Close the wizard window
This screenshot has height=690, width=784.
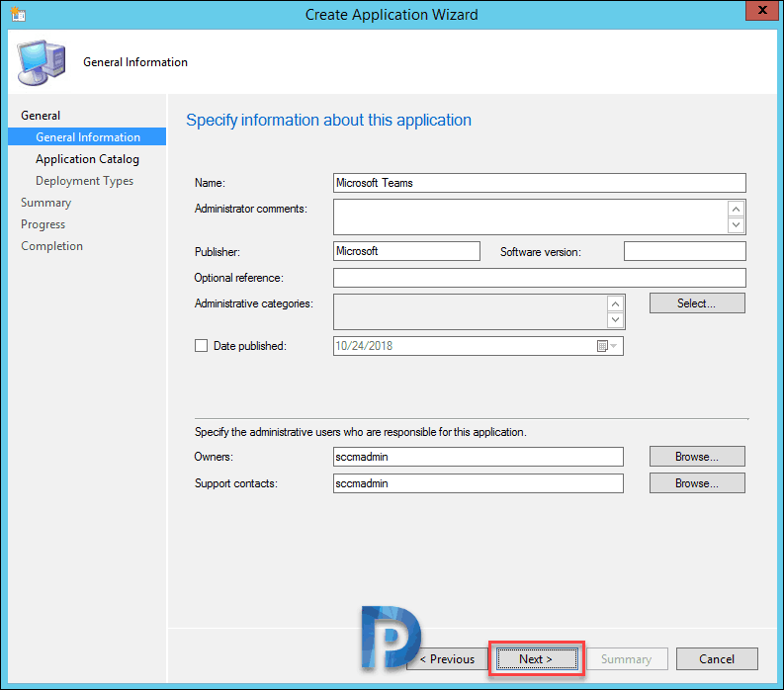(762, 10)
